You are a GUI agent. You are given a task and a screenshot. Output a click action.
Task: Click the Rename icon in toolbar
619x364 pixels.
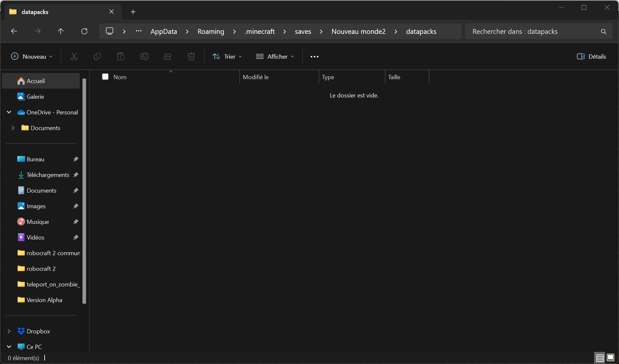(144, 57)
